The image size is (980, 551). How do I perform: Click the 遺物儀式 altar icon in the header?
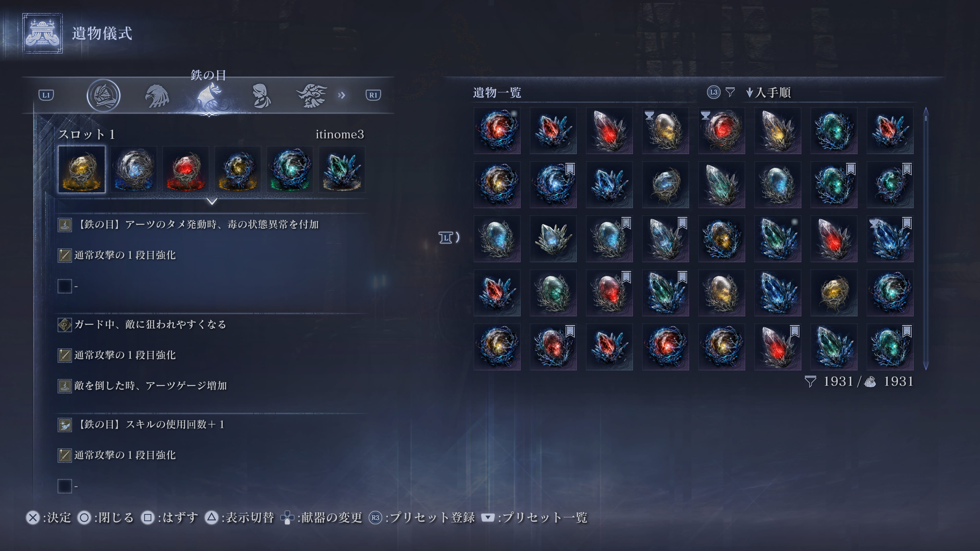pos(42,33)
